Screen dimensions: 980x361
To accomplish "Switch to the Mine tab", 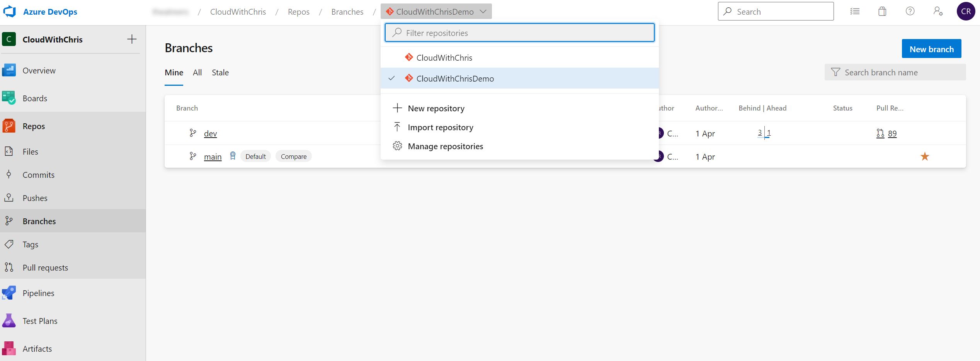I will (174, 72).
